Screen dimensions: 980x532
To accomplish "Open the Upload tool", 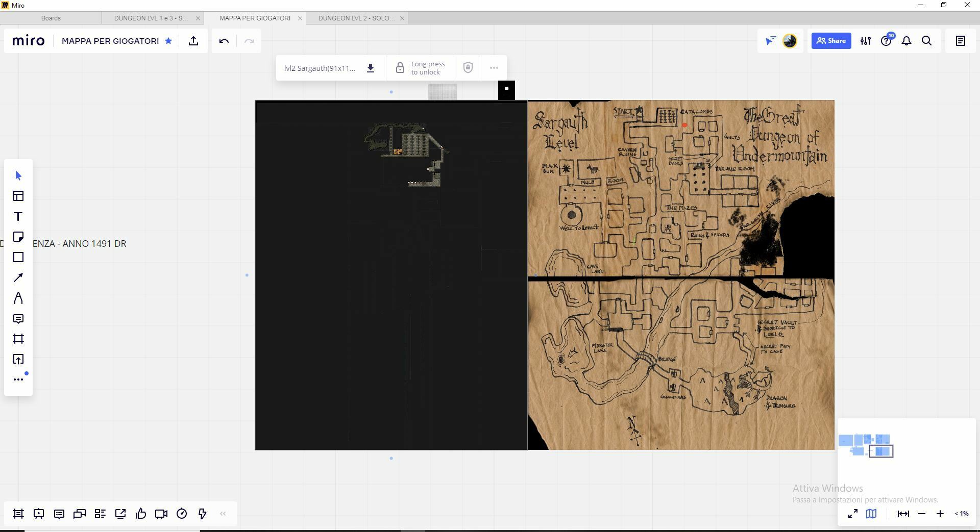I will [18, 360].
